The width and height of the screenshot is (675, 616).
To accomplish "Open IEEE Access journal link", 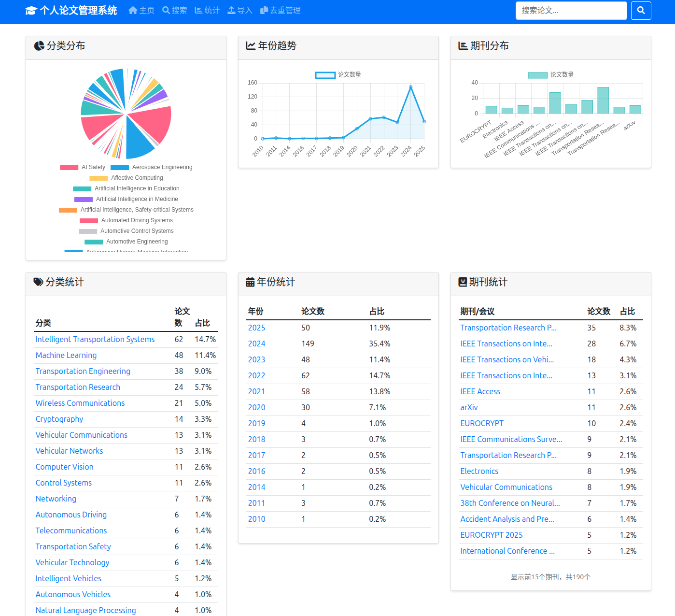I will point(480,392).
